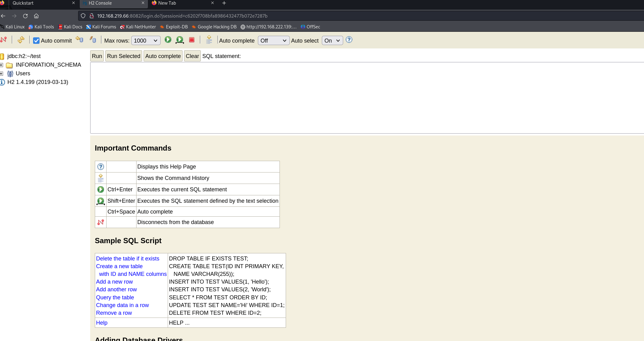Click the Users group icon
This screenshot has width=644, height=341.
(10, 74)
